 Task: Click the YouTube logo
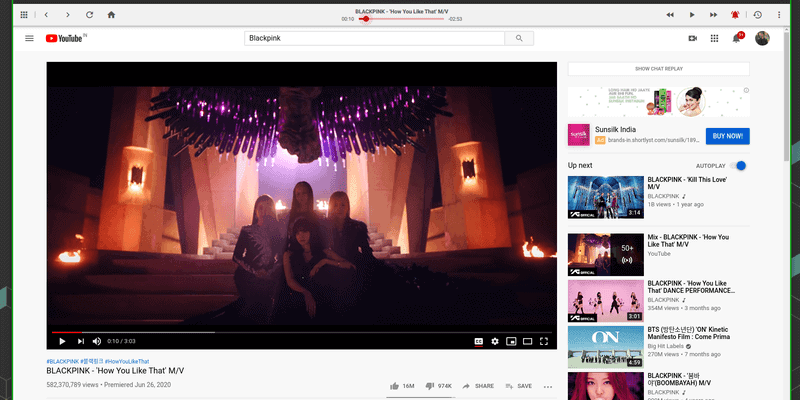(x=66, y=38)
